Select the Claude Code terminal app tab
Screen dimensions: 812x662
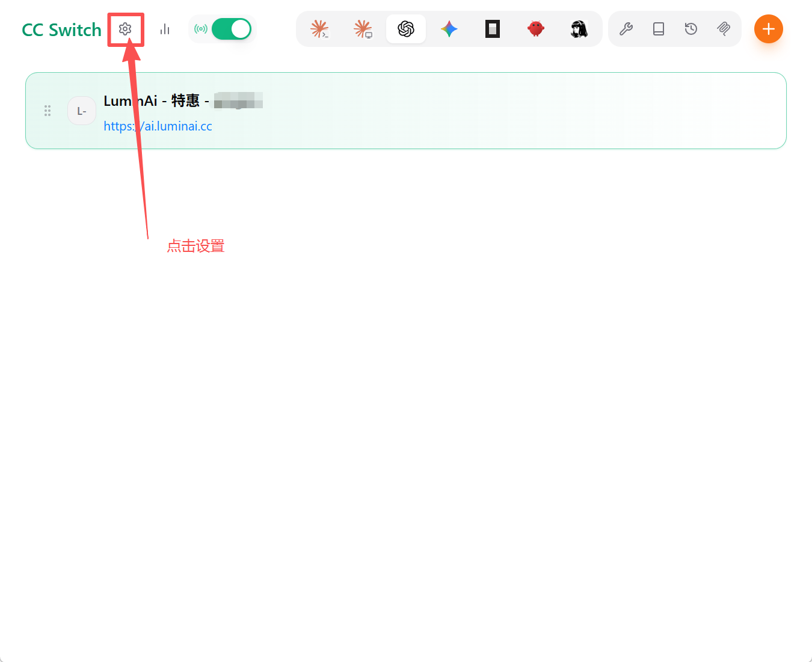coord(319,29)
